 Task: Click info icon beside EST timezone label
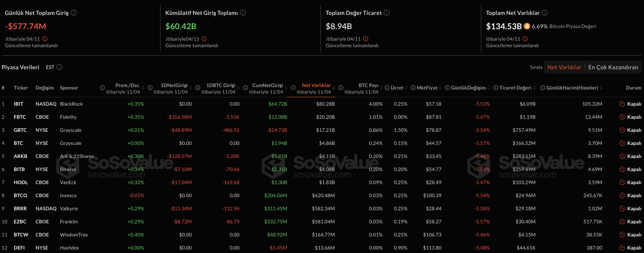[59, 67]
